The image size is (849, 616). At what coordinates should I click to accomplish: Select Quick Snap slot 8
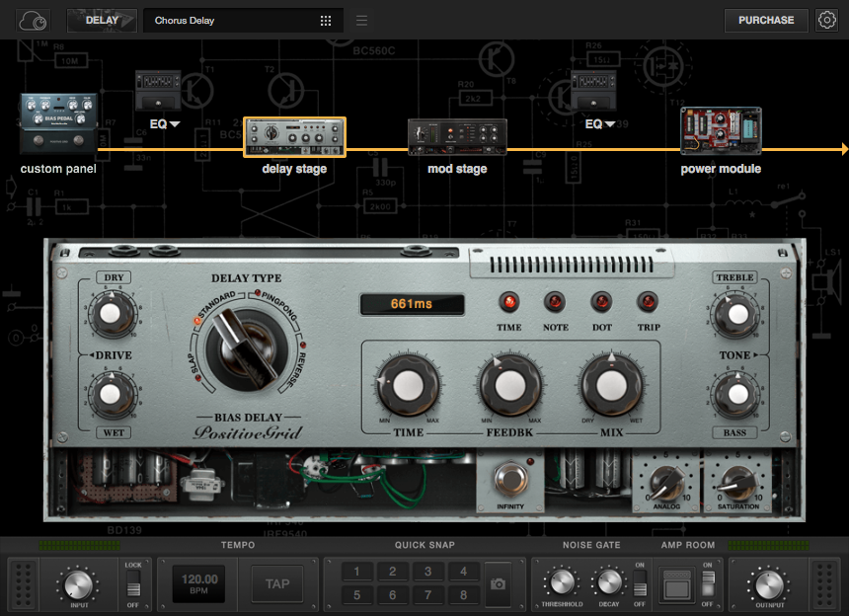pos(463,595)
